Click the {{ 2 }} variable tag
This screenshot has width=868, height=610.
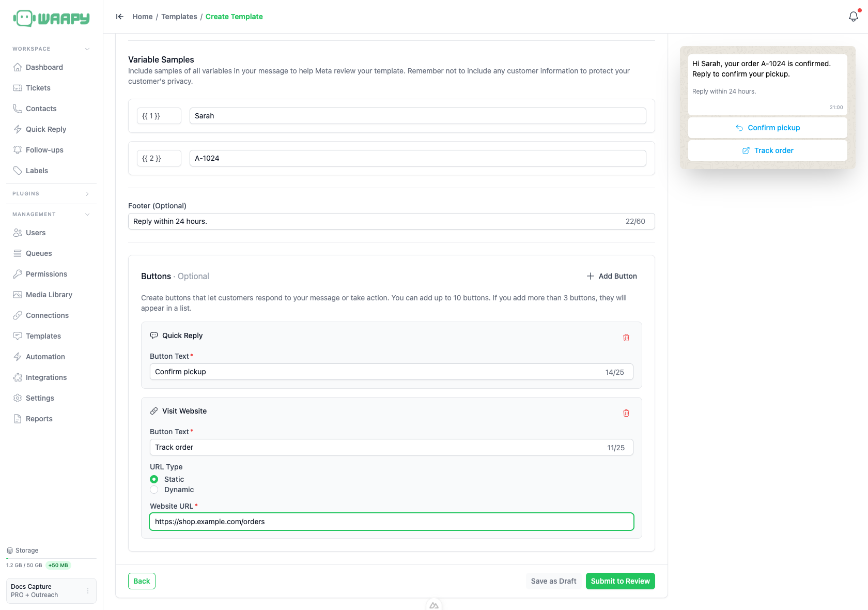pos(159,158)
